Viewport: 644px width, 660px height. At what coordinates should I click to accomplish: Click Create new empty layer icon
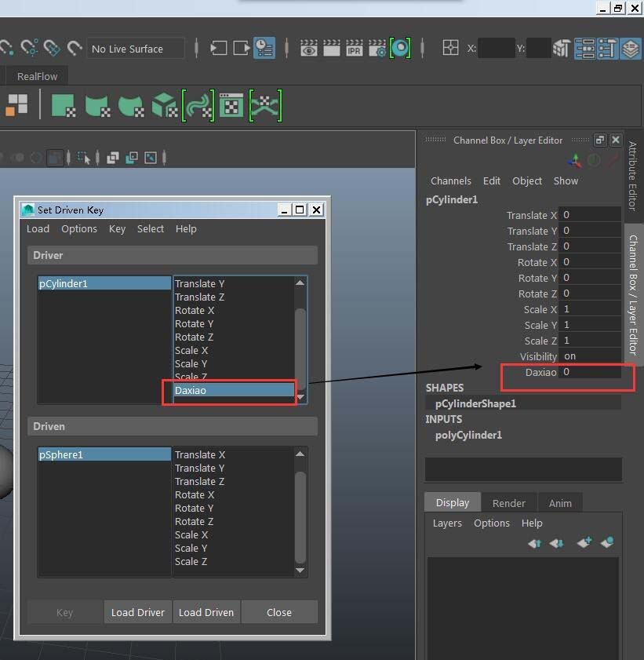pyautogui.click(x=584, y=542)
